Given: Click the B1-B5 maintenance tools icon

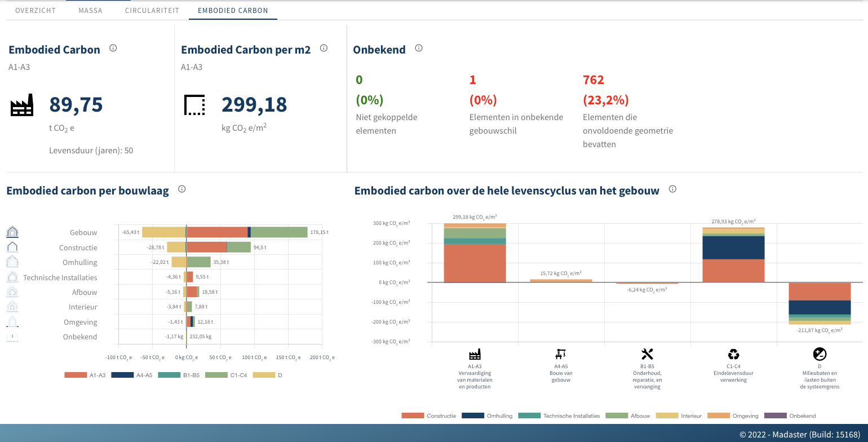Looking at the screenshot, I should (647, 354).
